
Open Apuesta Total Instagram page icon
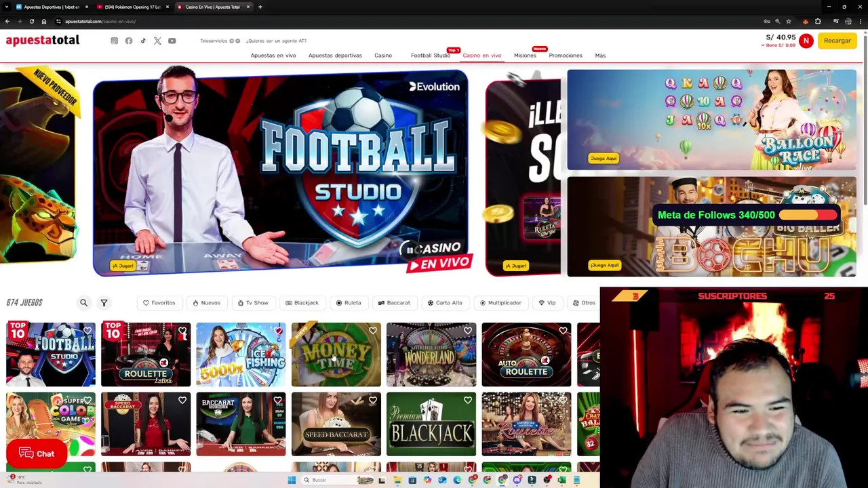pos(114,41)
